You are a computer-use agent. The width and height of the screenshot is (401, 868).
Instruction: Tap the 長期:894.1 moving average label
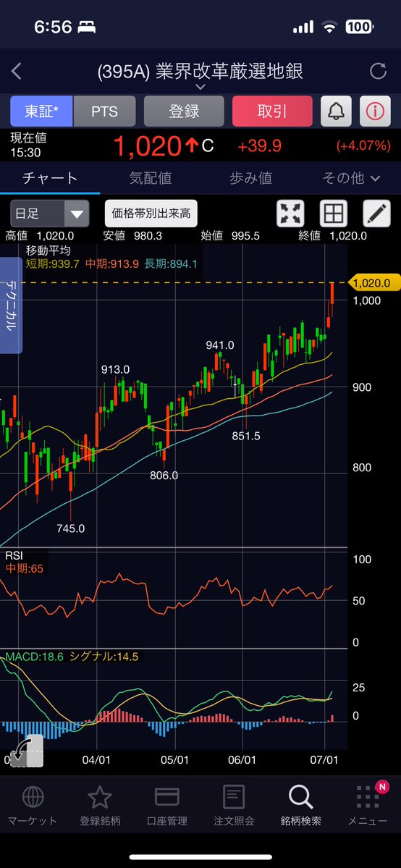[171, 264]
